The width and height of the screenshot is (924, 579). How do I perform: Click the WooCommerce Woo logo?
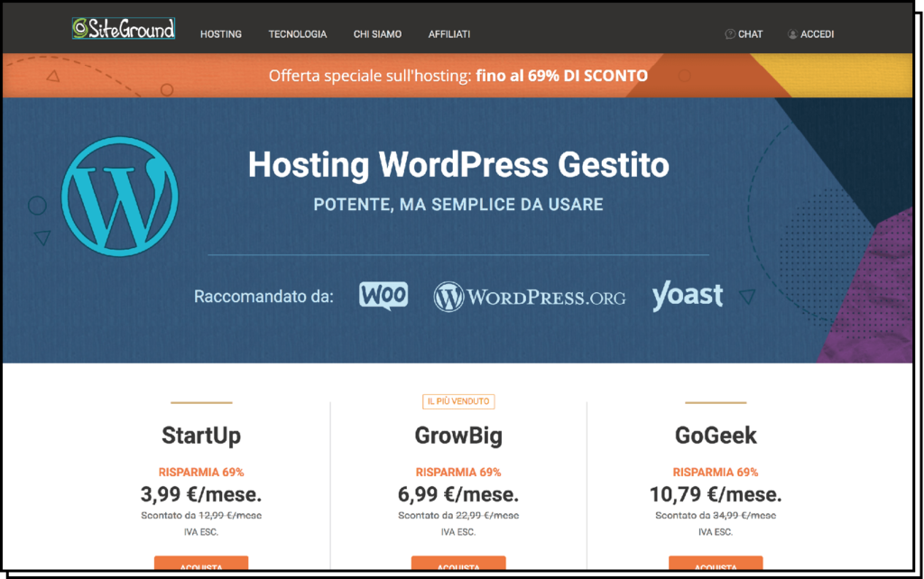pyautogui.click(x=383, y=295)
